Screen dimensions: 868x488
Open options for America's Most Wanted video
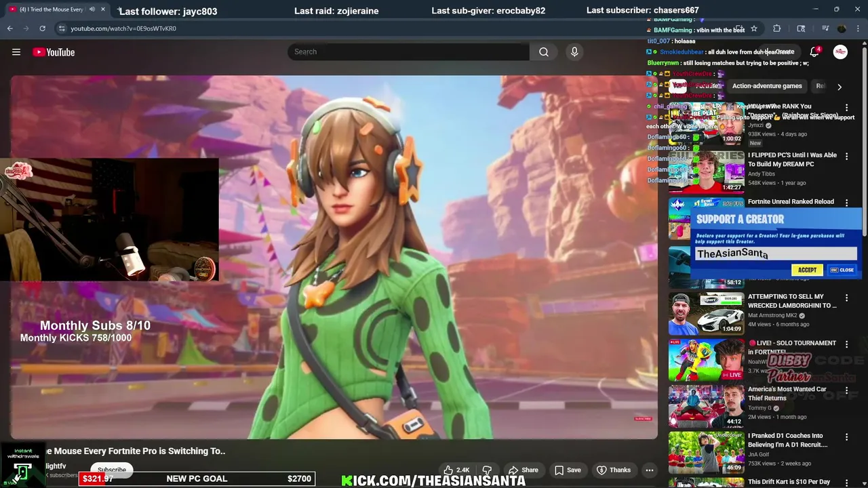[x=846, y=390]
